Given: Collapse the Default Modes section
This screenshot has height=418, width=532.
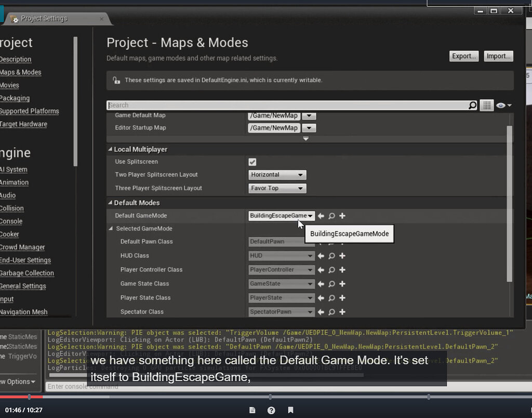Looking at the screenshot, I should [110, 203].
